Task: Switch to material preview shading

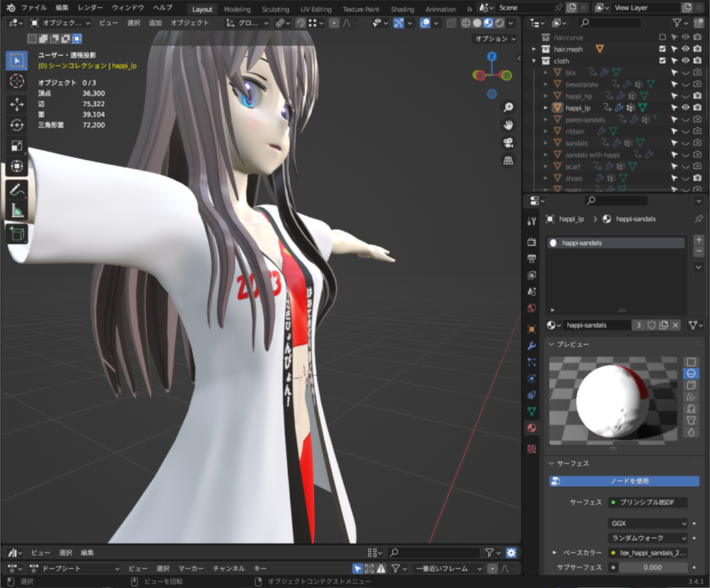Action: point(488,23)
